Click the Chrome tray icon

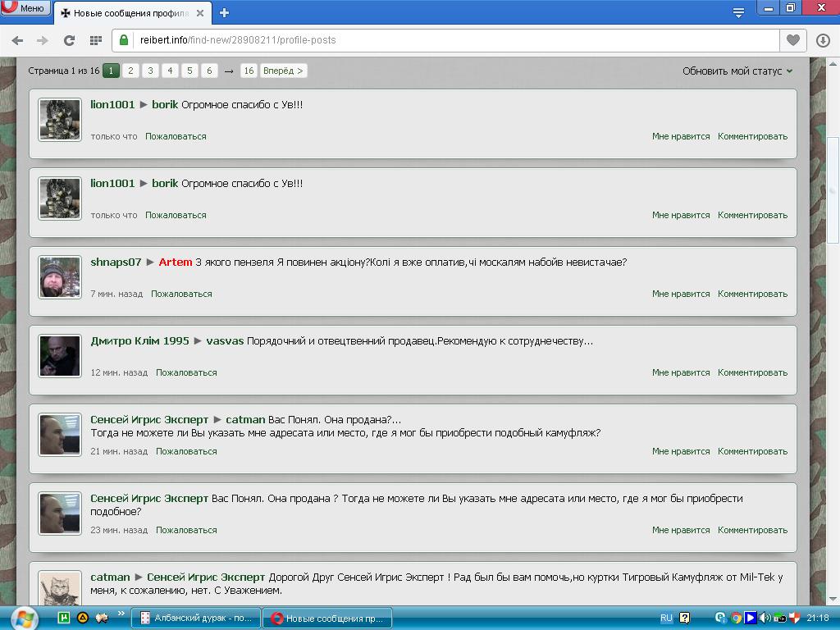click(736, 618)
